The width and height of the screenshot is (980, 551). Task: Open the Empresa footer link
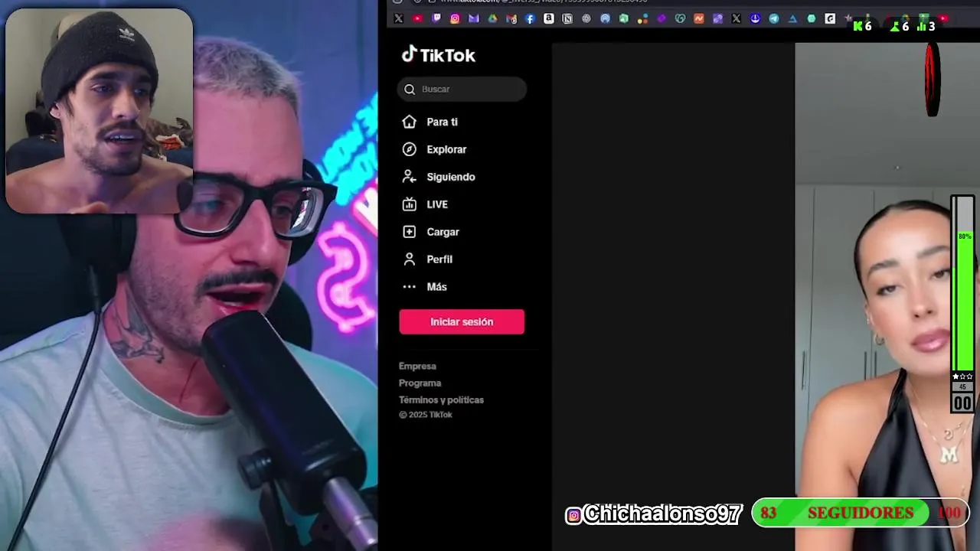point(417,366)
